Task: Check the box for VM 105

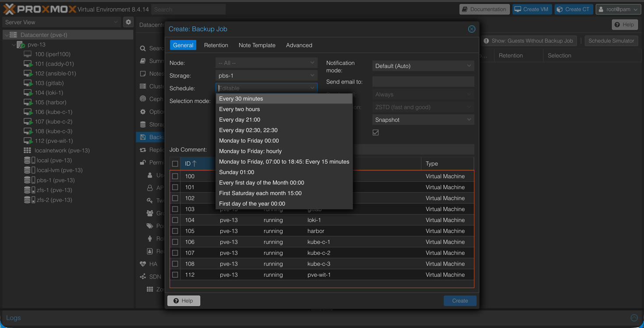Action: [175, 231]
